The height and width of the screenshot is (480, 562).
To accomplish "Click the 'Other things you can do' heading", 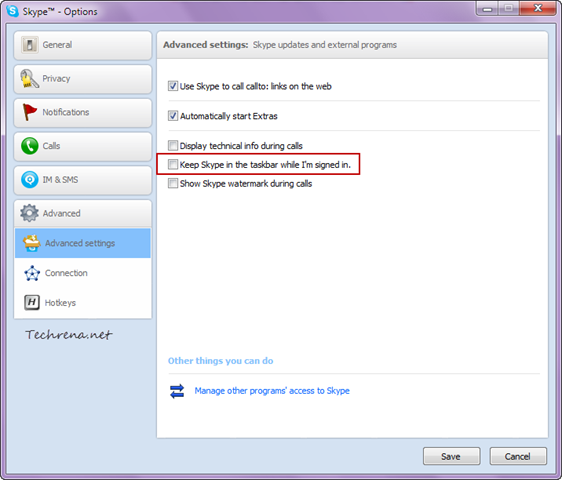I will (220, 361).
